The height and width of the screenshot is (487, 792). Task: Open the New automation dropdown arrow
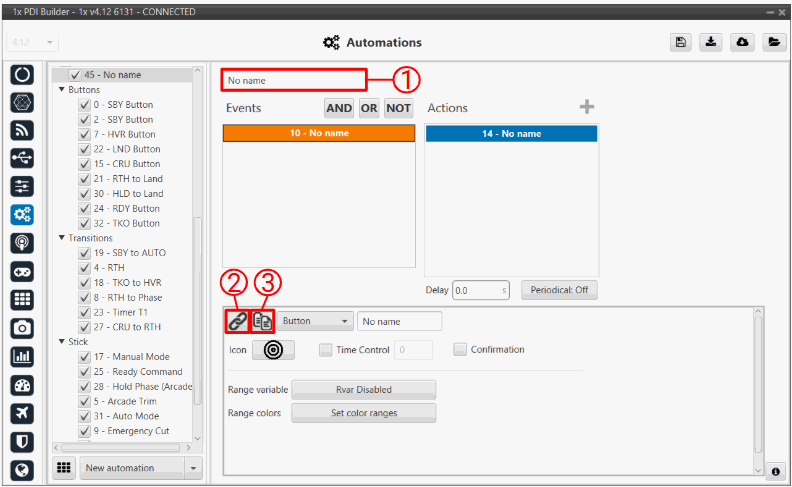[x=193, y=468]
